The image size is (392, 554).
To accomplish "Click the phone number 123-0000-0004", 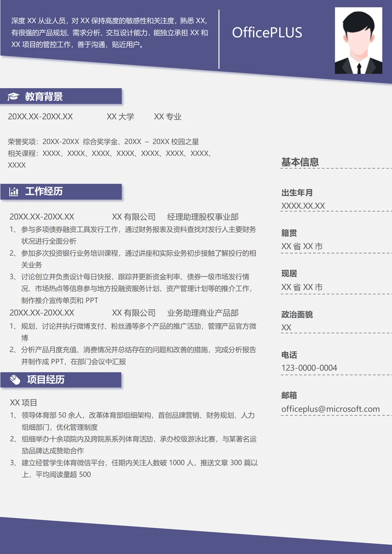I will coord(309,368).
